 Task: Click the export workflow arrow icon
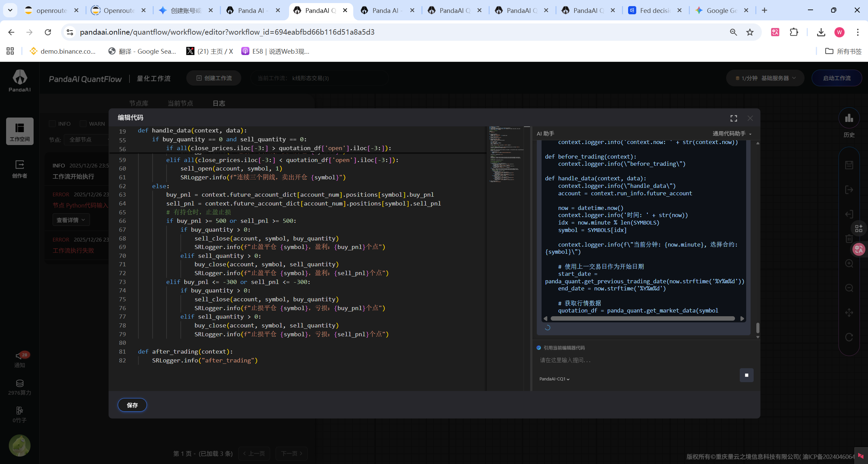click(849, 190)
